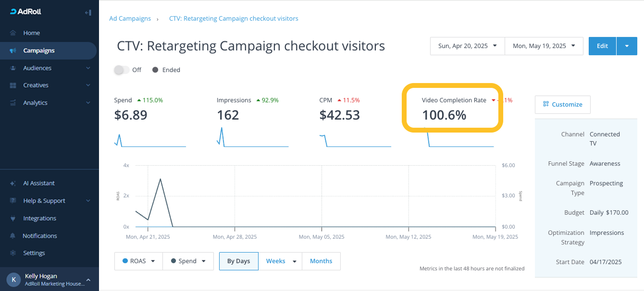Open the Spend metric dropdown
The image size is (644, 291).
tap(188, 261)
